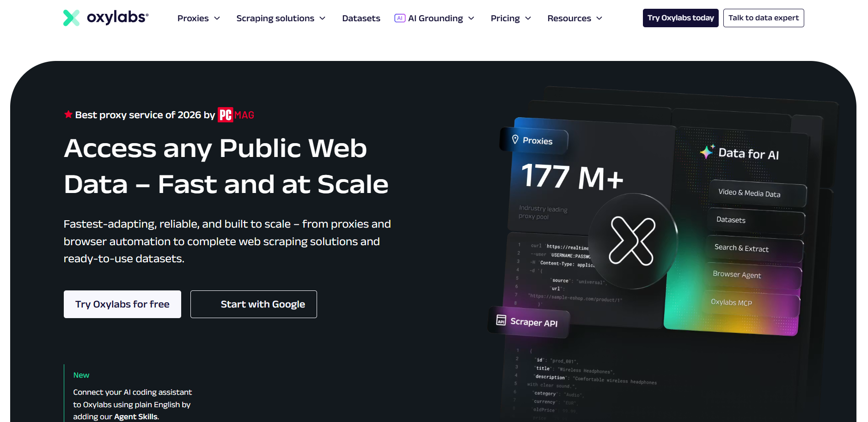
Task: Expand the chevron next to Pricing
Action: (x=528, y=18)
